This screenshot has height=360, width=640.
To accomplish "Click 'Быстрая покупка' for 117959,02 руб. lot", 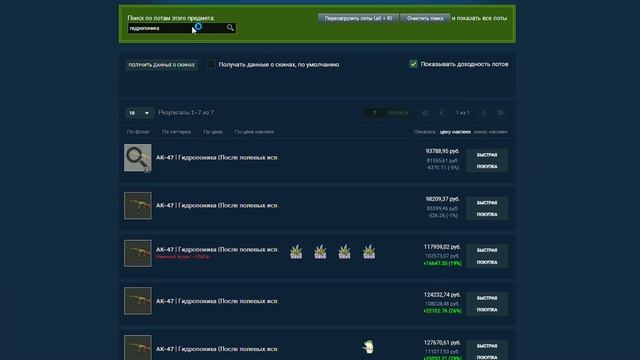I will pos(487,256).
